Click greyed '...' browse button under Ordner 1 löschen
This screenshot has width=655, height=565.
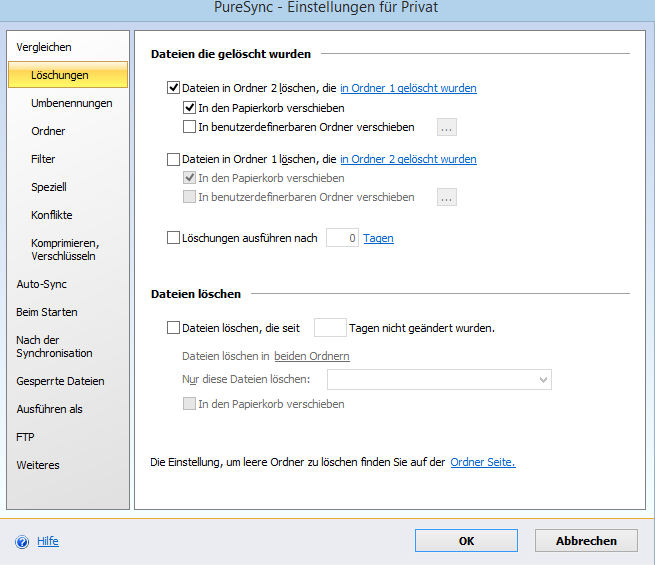447,197
